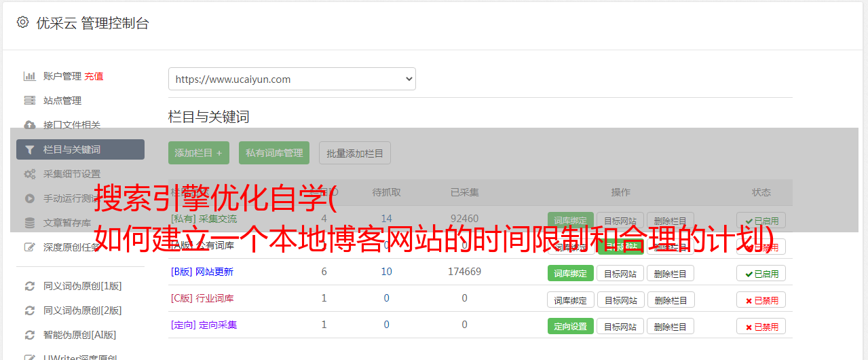Click 删除栏目 in the 网站更新 row
The height and width of the screenshot is (360, 868).
pos(671,273)
